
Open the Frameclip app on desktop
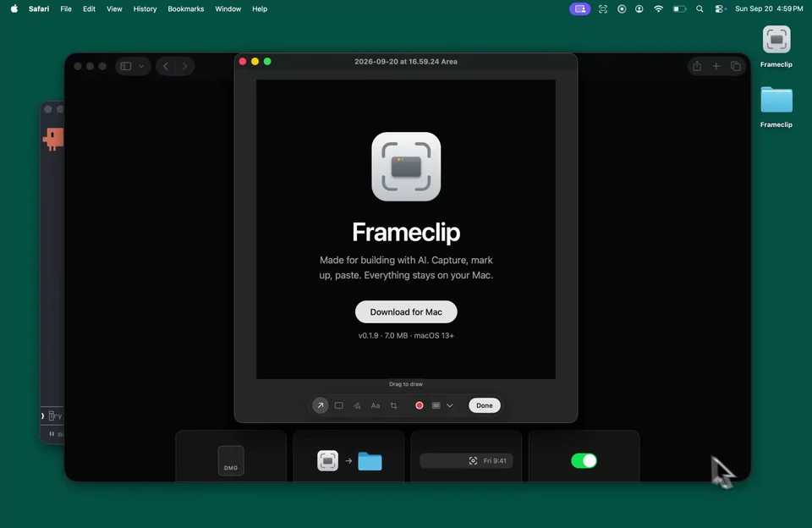[776, 40]
